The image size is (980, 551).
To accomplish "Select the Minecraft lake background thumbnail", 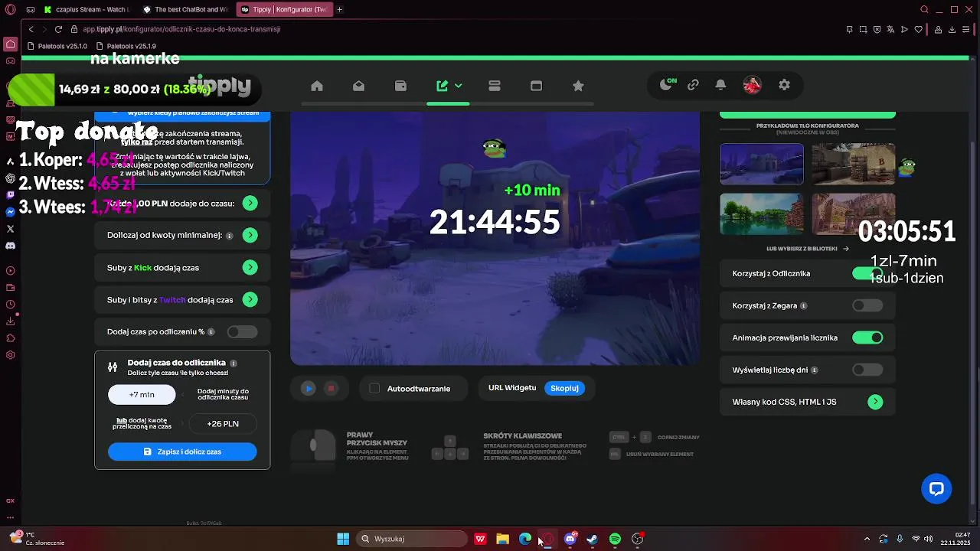I will [x=762, y=214].
